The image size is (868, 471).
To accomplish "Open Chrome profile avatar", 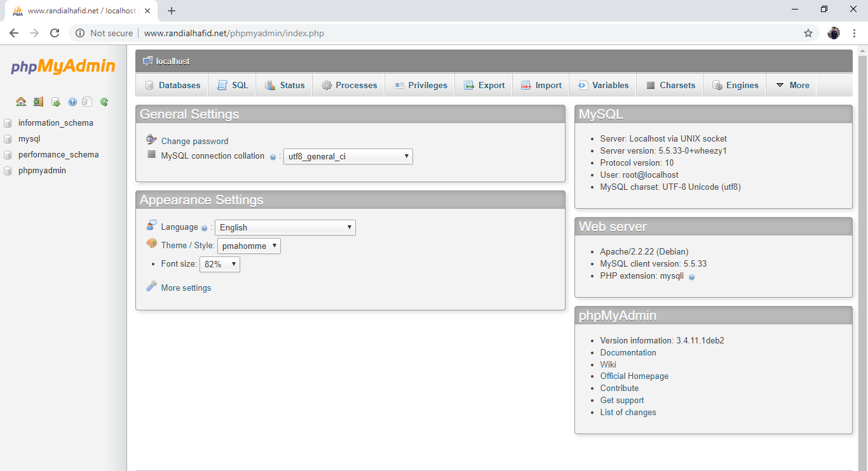I will pyautogui.click(x=834, y=33).
